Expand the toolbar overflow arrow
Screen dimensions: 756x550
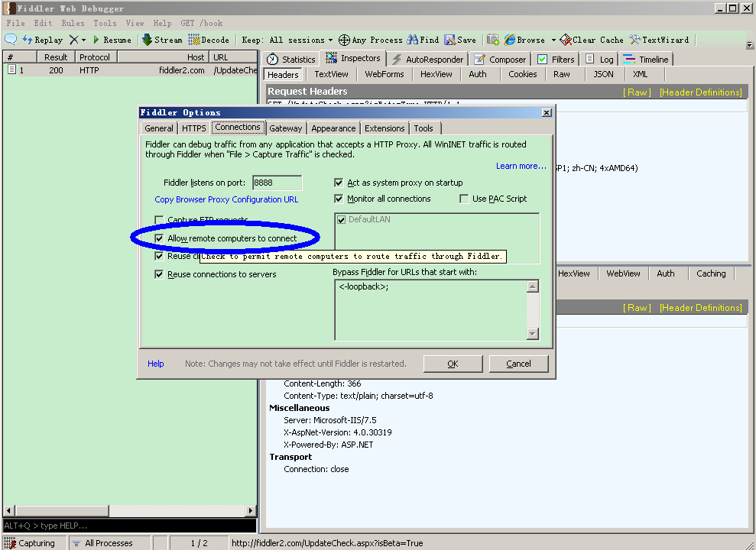749,45
